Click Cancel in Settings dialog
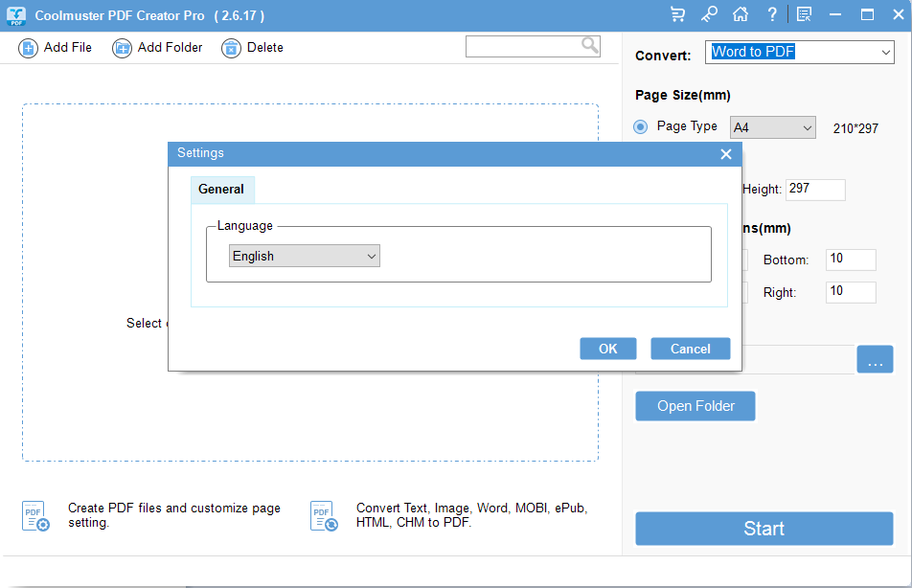 [x=691, y=349]
